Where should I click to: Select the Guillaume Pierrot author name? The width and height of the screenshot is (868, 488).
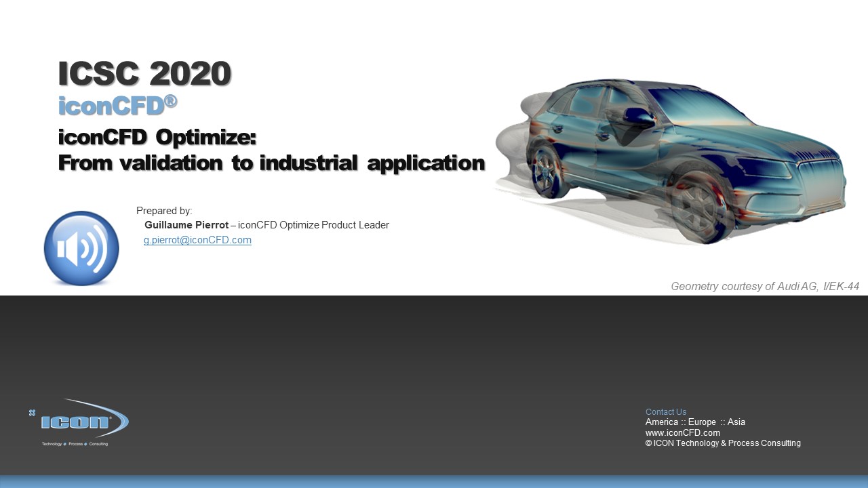click(186, 225)
